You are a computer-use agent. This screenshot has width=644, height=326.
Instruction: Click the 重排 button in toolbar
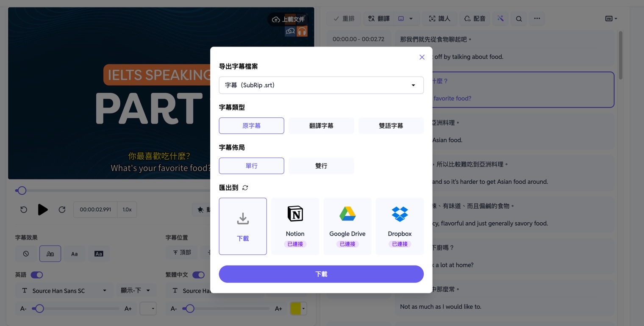click(x=344, y=19)
